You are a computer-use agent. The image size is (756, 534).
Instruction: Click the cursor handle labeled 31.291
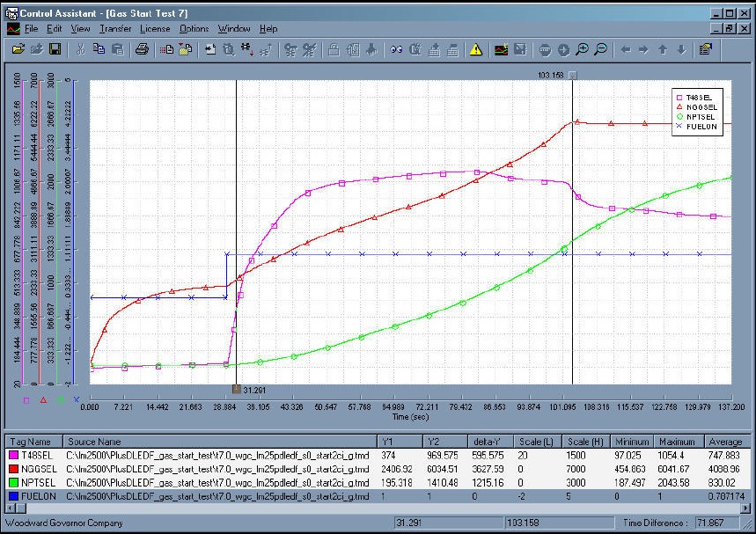click(236, 390)
